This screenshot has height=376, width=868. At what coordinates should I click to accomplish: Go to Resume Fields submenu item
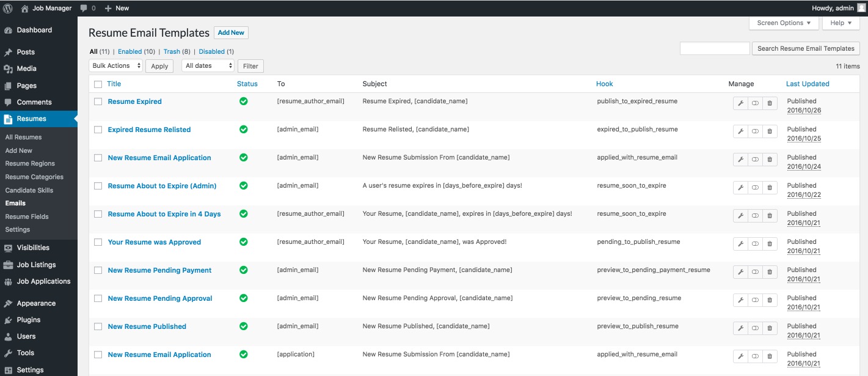[27, 216]
